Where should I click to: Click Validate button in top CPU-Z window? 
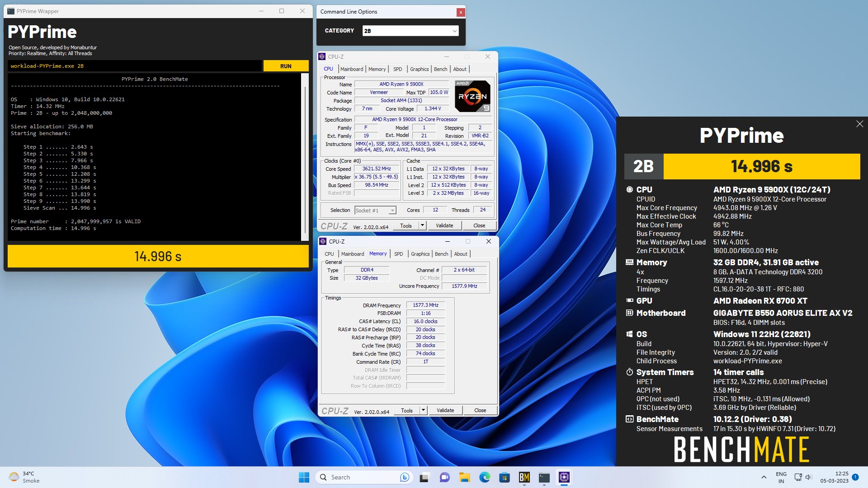coord(444,225)
